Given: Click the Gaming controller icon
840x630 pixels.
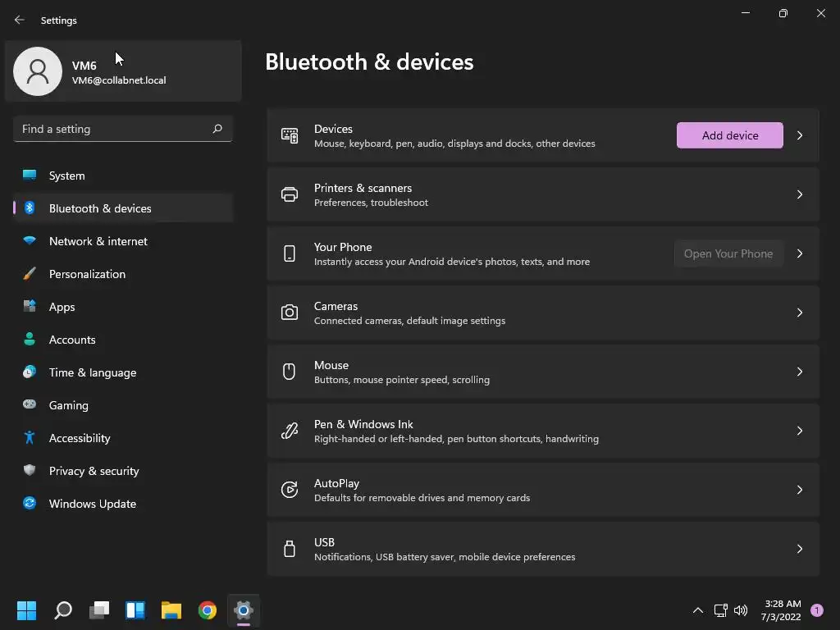Looking at the screenshot, I should 30,404.
